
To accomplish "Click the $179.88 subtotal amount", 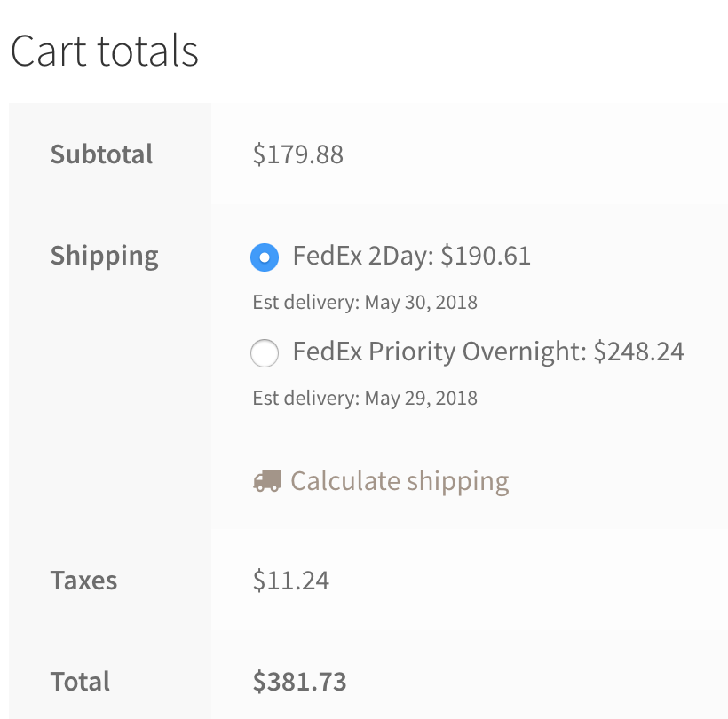I will [298, 154].
